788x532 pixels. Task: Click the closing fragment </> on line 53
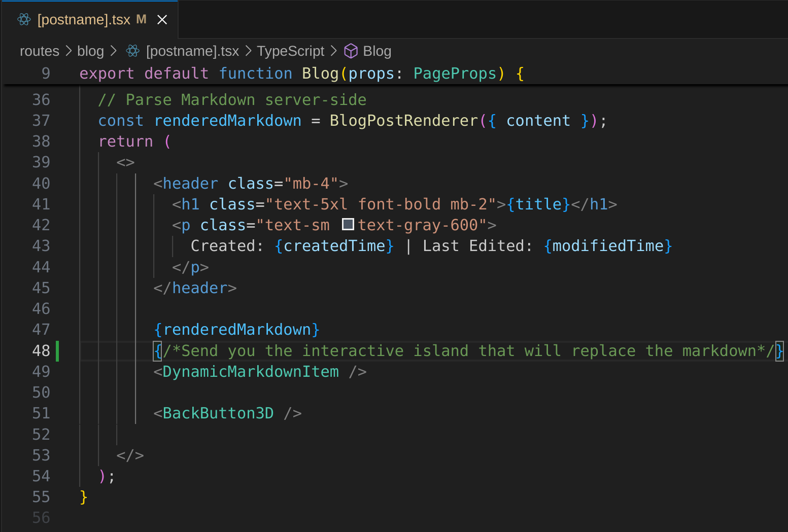(130, 455)
